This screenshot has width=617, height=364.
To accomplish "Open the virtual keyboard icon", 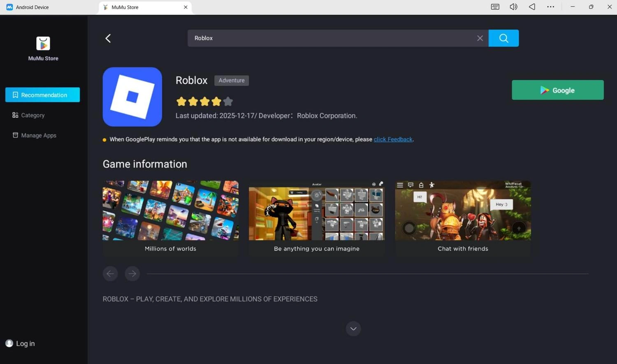I will [494, 7].
